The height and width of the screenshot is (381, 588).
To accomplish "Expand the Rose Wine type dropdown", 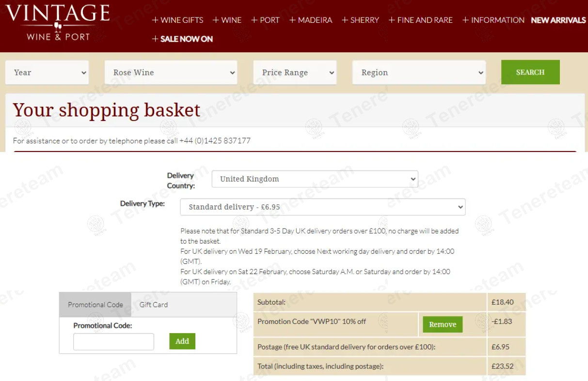I will click(x=171, y=73).
